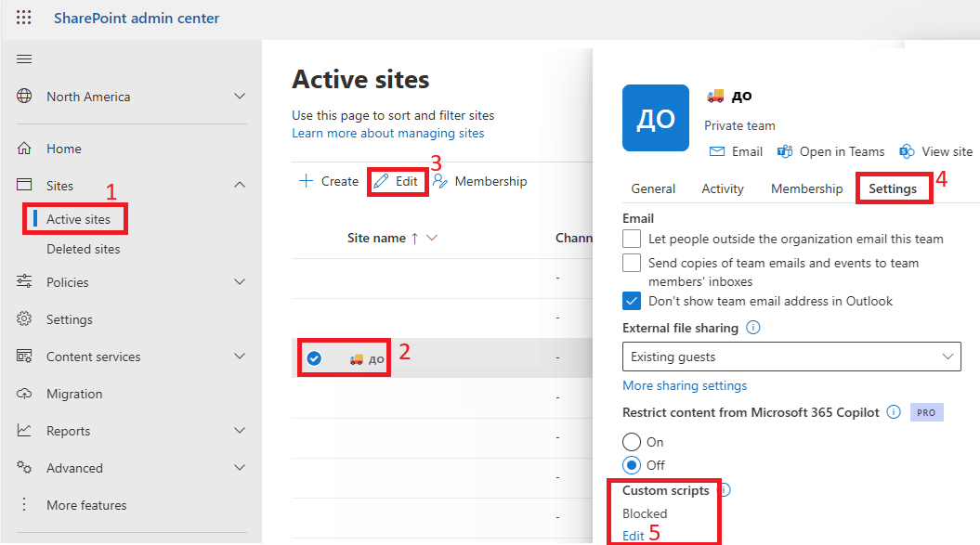Open Home in the sidebar
The image size is (980, 545).
(64, 149)
